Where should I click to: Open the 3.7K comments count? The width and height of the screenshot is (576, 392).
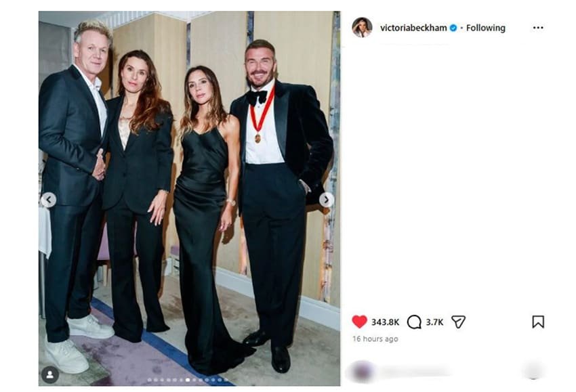point(434,322)
